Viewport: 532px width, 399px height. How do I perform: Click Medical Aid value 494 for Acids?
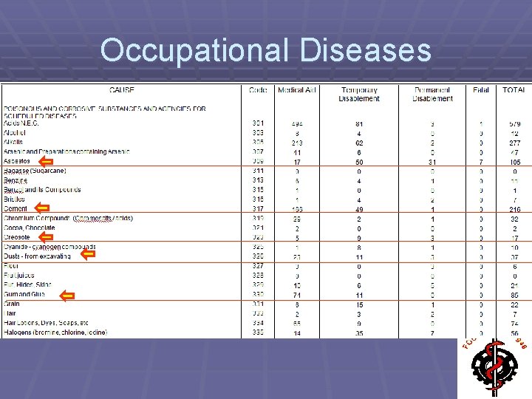(297, 124)
